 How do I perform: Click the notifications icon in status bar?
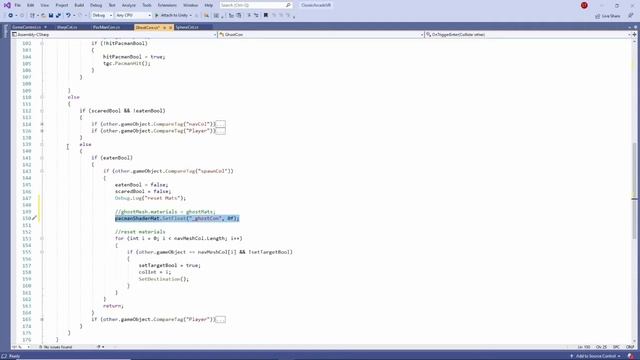click(x=631, y=356)
